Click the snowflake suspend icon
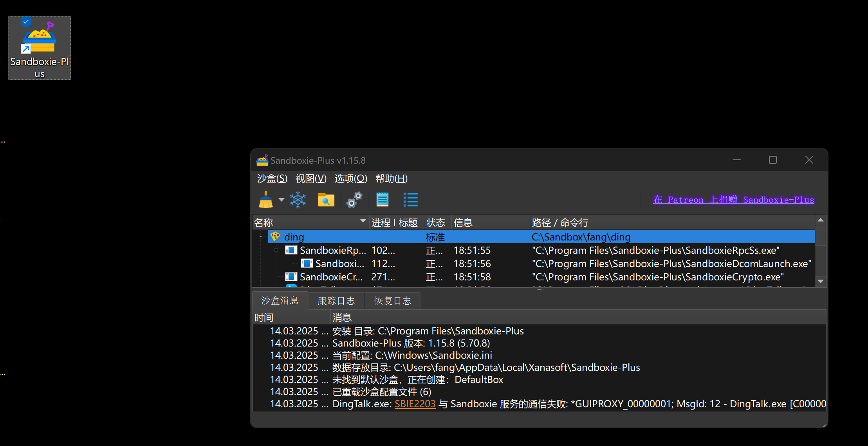 click(298, 200)
